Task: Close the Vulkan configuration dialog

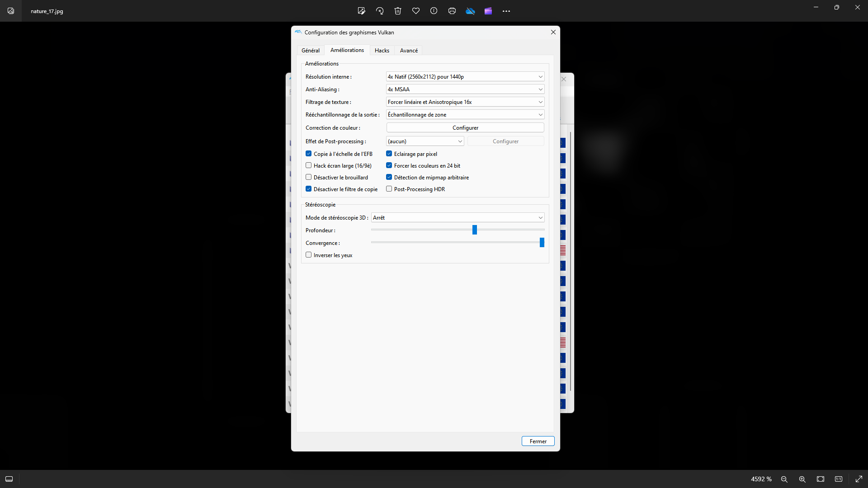Action: (x=553, y=32)
